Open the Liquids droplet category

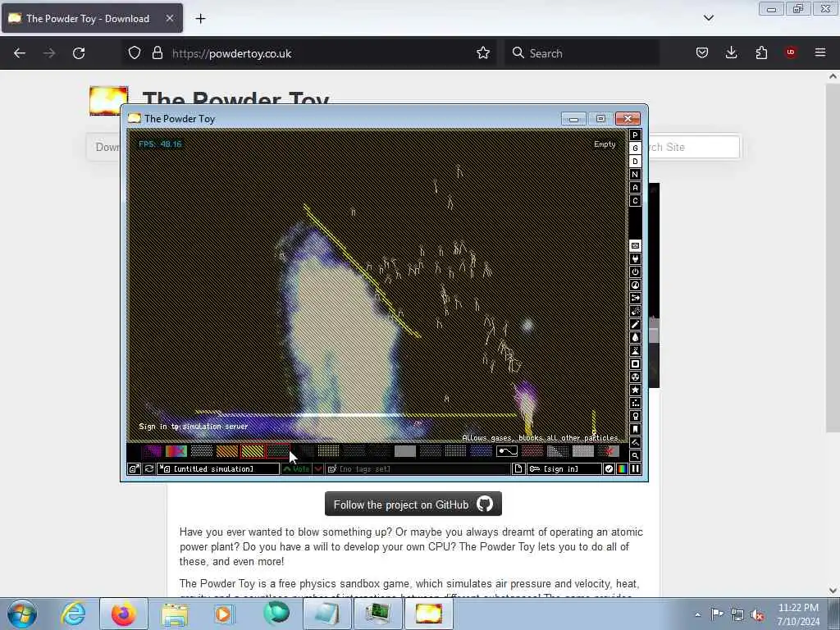[635, 337]
